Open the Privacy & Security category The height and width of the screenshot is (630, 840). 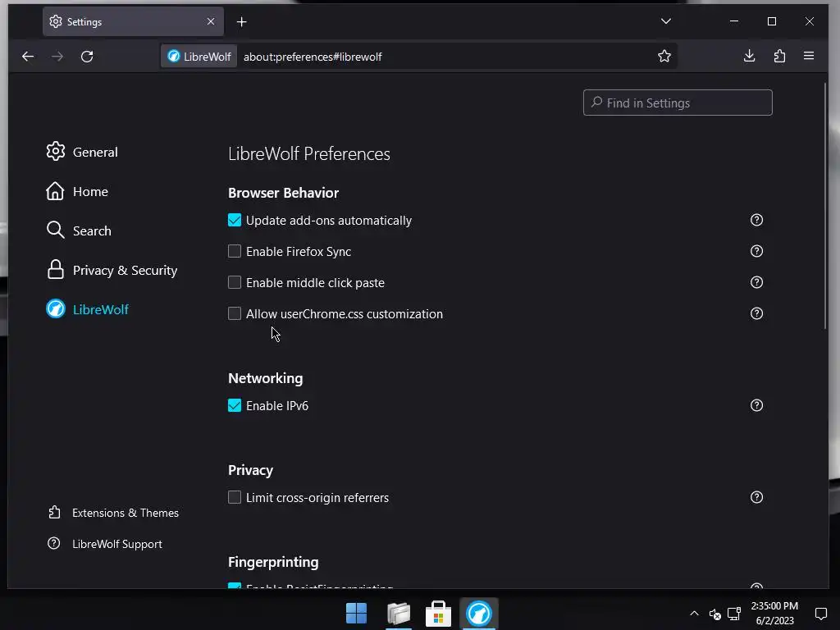click(112, 270)
